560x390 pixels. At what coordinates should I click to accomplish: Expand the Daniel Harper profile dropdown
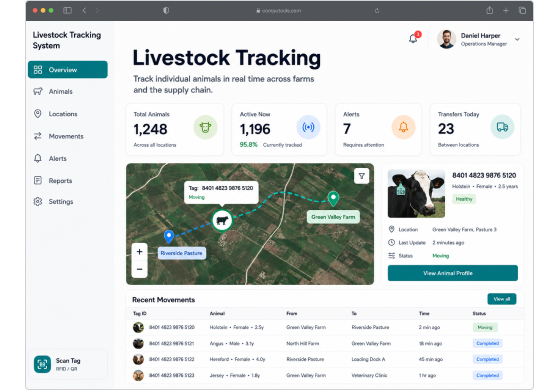point(517,39)
